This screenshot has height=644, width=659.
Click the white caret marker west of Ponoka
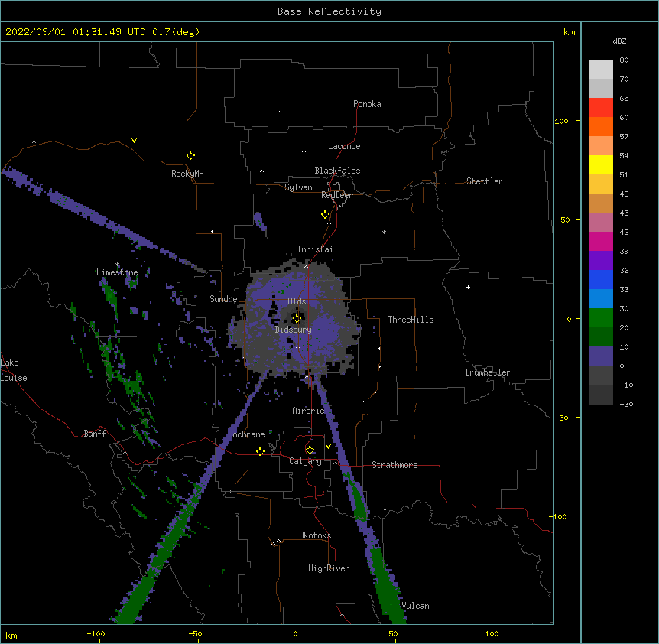(279, 112)
